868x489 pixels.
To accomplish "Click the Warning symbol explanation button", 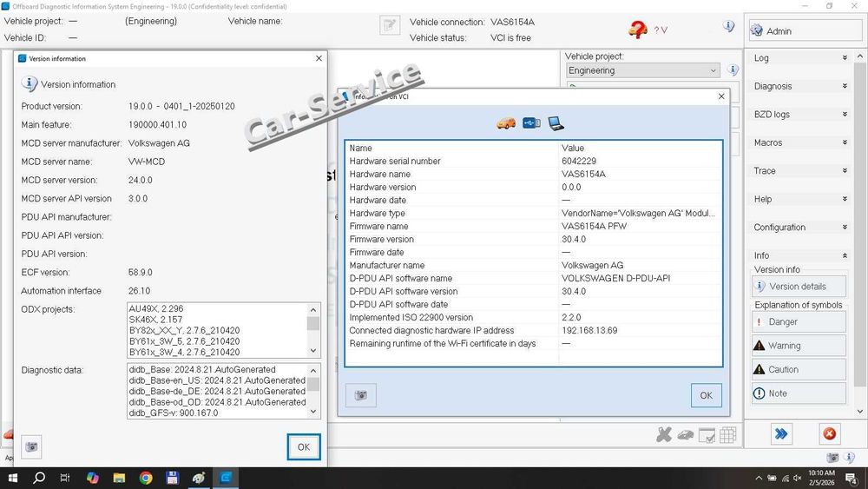I will point(799,346).
